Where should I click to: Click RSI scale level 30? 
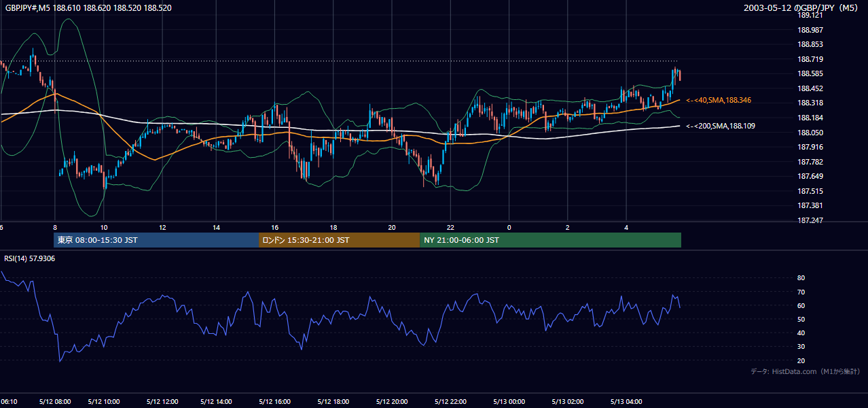click(801, 346)
